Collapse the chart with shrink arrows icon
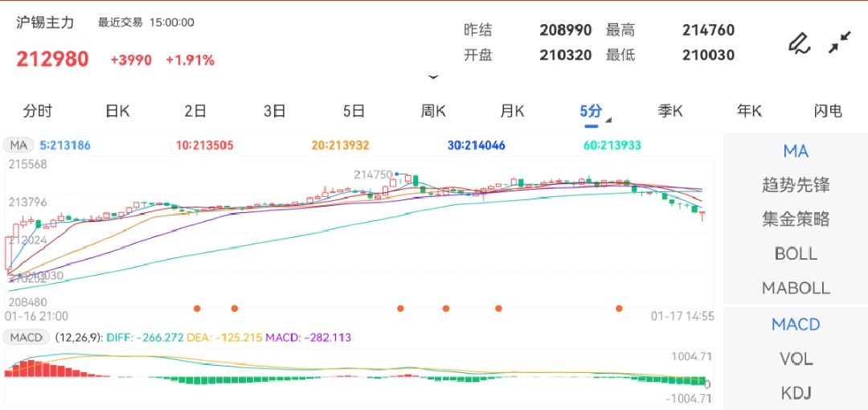868x410 pixels. point(840,43)
